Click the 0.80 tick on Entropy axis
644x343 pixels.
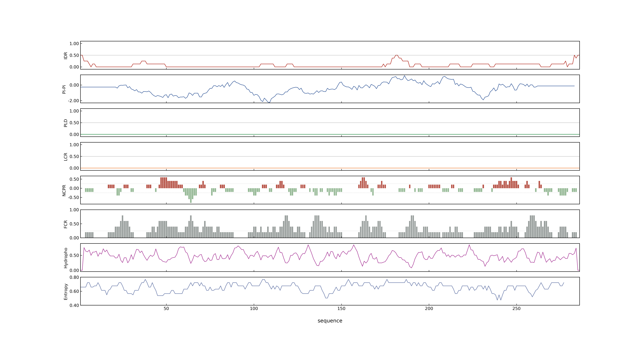[74, 277]
